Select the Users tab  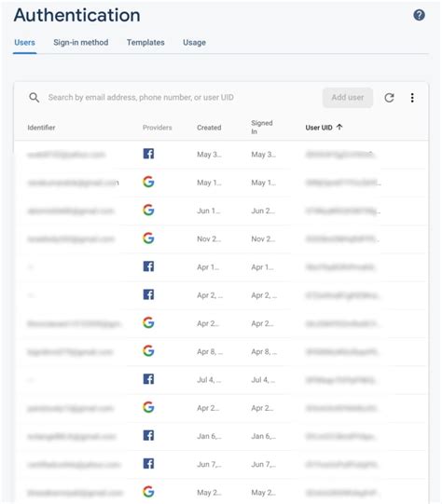tap(25, 43)
